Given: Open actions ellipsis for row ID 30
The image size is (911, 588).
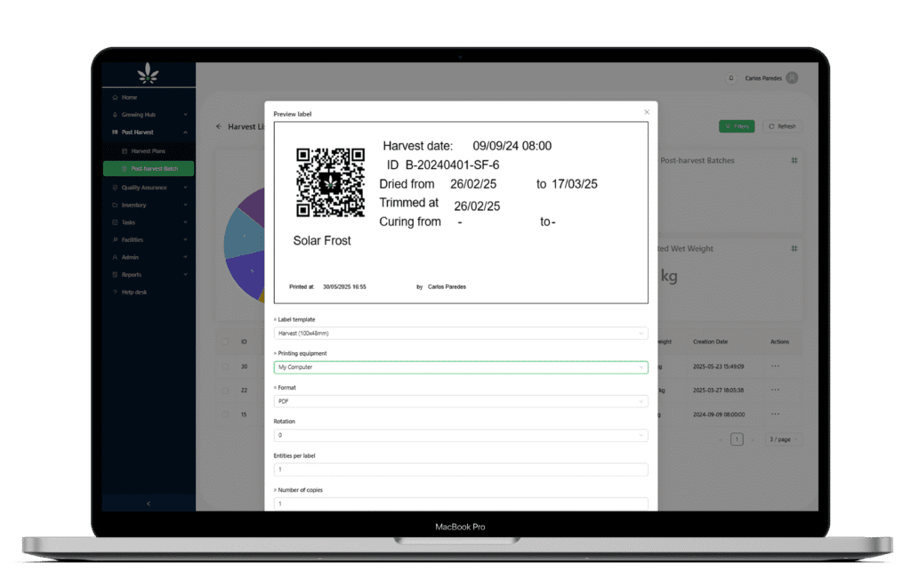Looking at the screenshot, I should pos(775,366).
